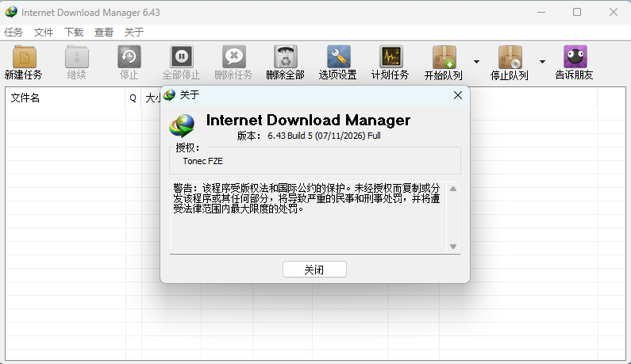Screen dimensions: 631x364
Task: Expand the 停止队列 dropdown arrow
Action: 542,62
